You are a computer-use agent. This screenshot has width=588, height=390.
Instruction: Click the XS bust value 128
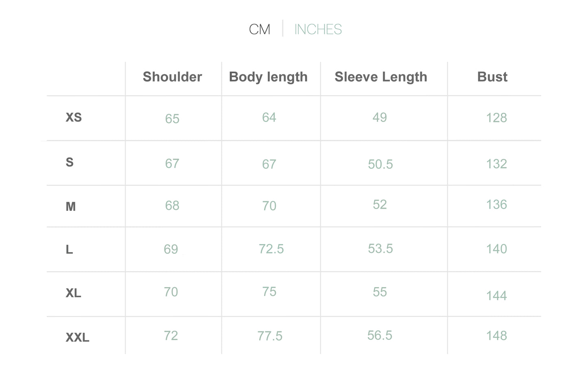[496, 118]
